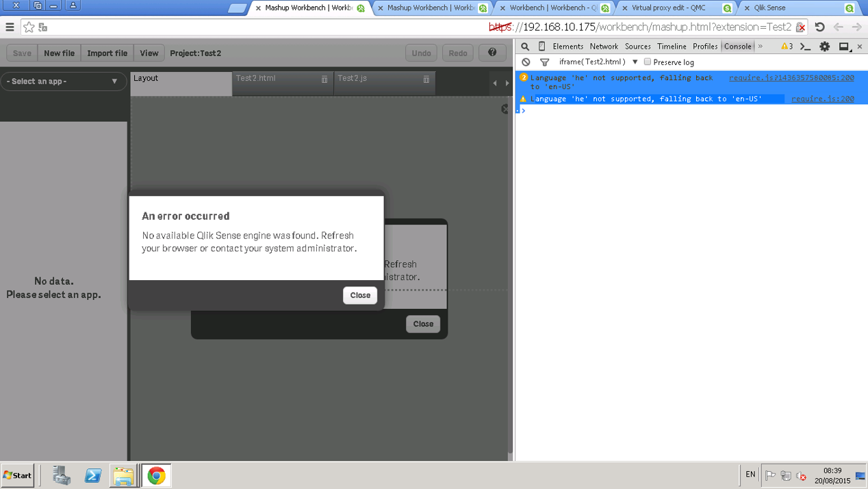Expand the Select an app dropdown
The width and height of the screenshot is (868, 489).
(63, 81)
